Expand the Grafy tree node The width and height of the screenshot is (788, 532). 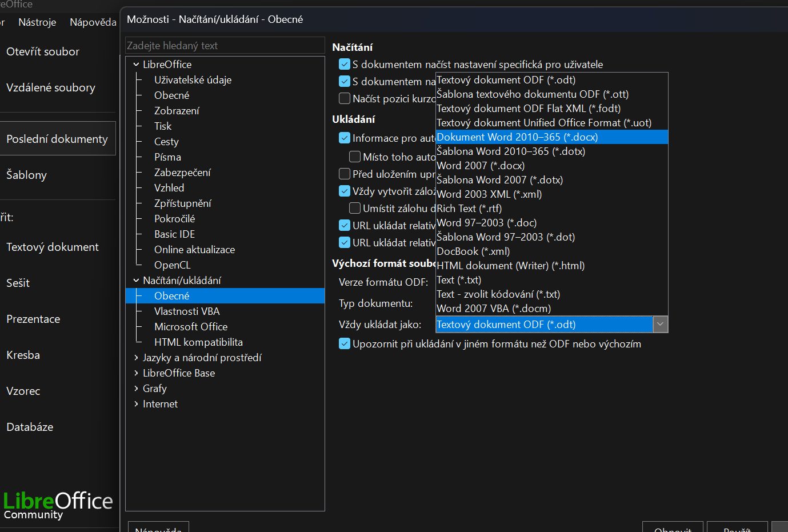click(x=137, y=389)
